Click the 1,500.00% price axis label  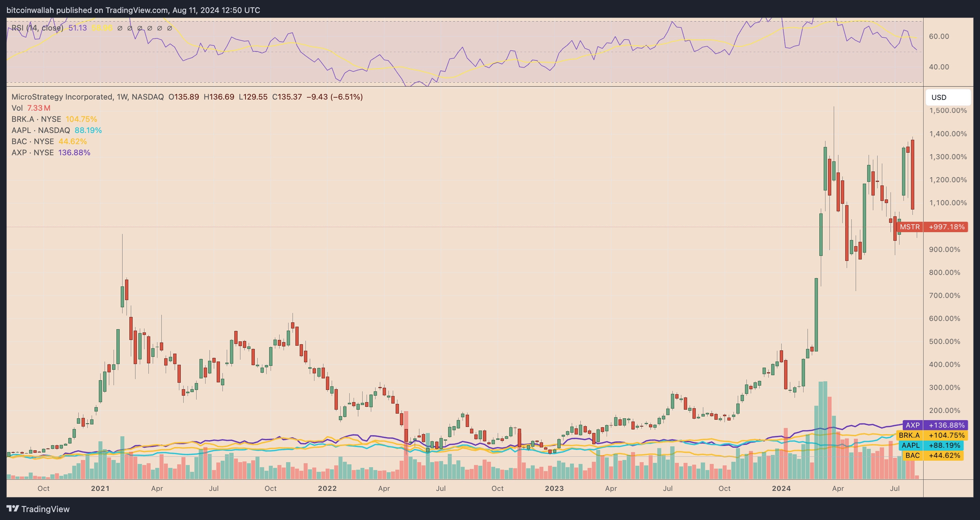948,111
